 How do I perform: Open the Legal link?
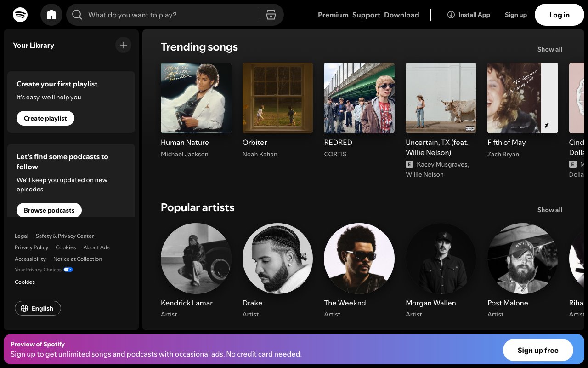(x=22, y=236)
